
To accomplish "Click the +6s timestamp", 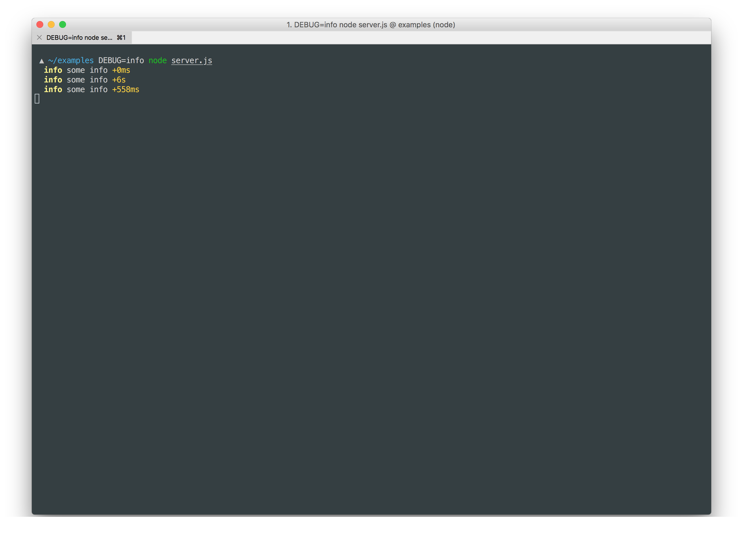I will (119, 80).
